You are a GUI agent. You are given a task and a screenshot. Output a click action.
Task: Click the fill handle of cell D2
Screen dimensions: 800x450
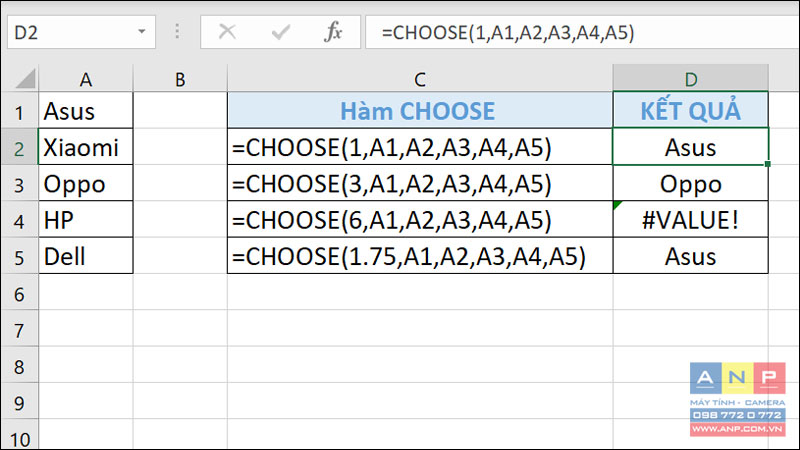click(x=767, y=164)
